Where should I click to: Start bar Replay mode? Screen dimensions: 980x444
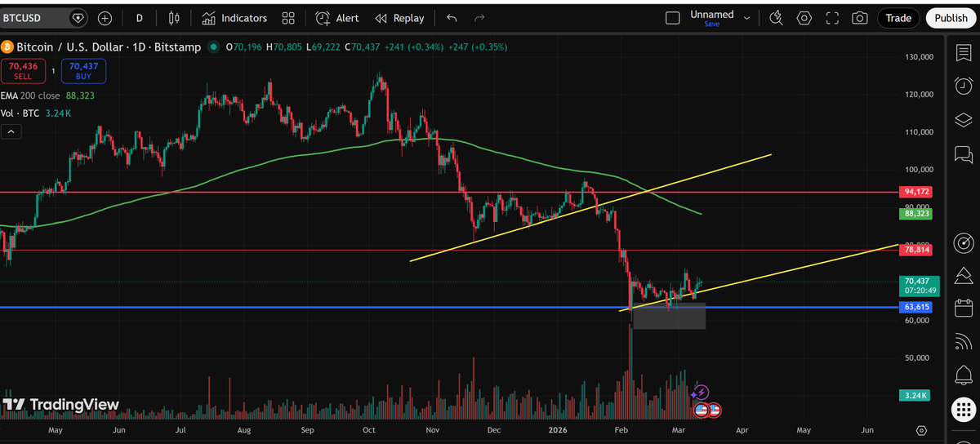click(x=399, y=18)
